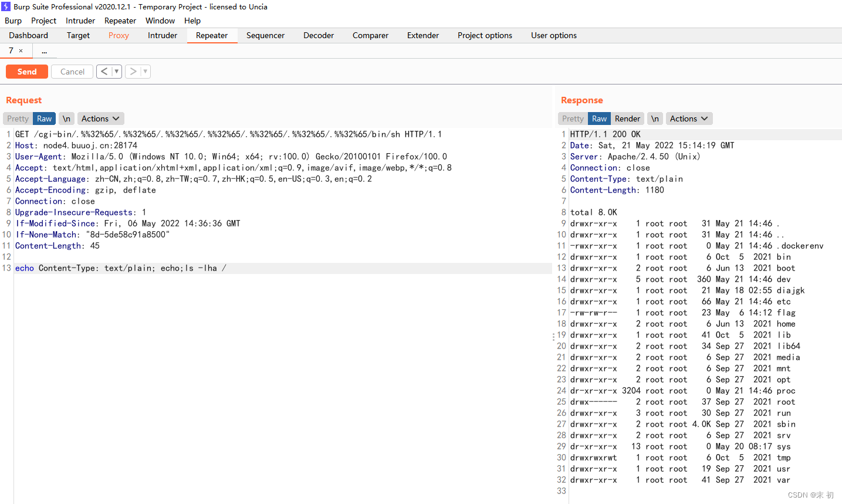
Task: Click the .dockerenv entry in response
Action: click(x=800, y=246)
